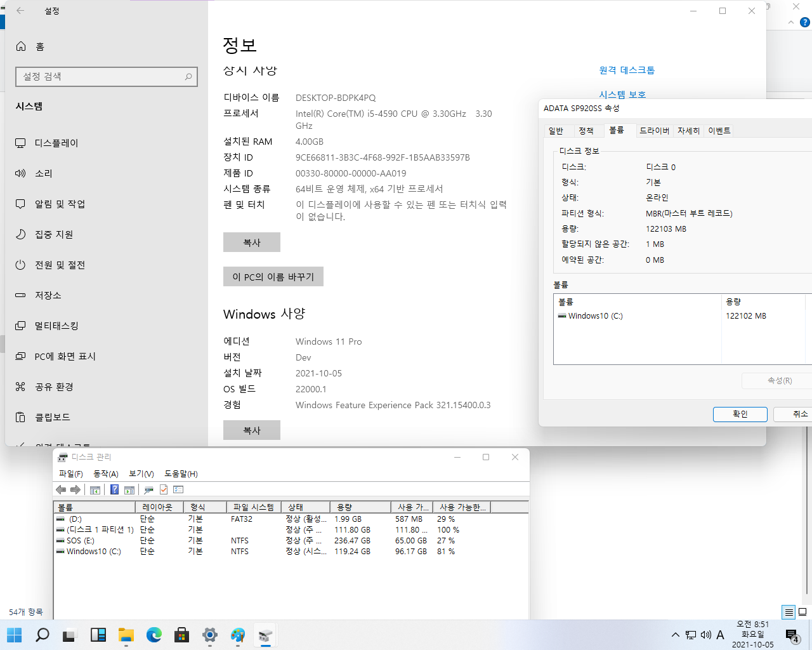Click the Settings back arrow

20,11
